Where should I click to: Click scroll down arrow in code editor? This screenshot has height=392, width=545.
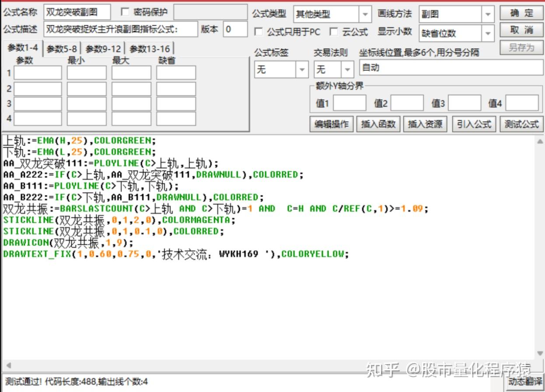540,354
